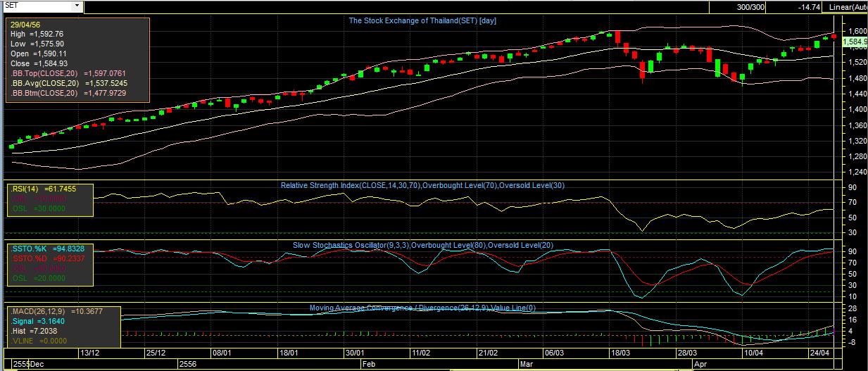Select the BB.Top(CLOSE,20) indicator row
868x371 pixels.
click(68, 73)
